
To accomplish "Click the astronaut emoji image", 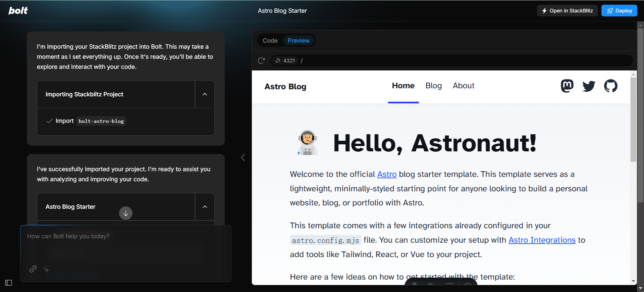I will pyautogui.click(x=307, y=142).
